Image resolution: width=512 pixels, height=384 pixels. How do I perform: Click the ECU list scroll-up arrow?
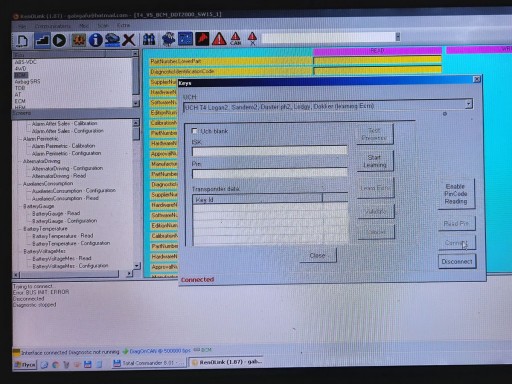click(135, 53)
